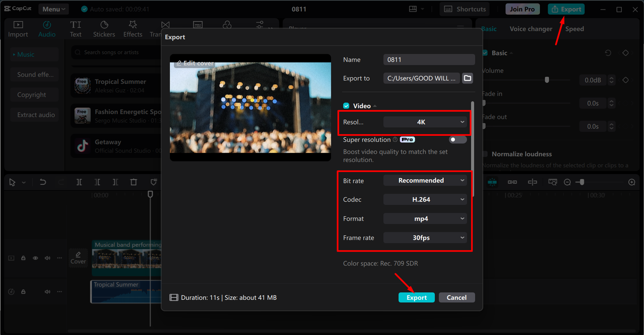Image resolution: width=644 pixels, height=335 pixels.
Task: Lock the Tropical Summer audio track
Action: click(23, 292)
